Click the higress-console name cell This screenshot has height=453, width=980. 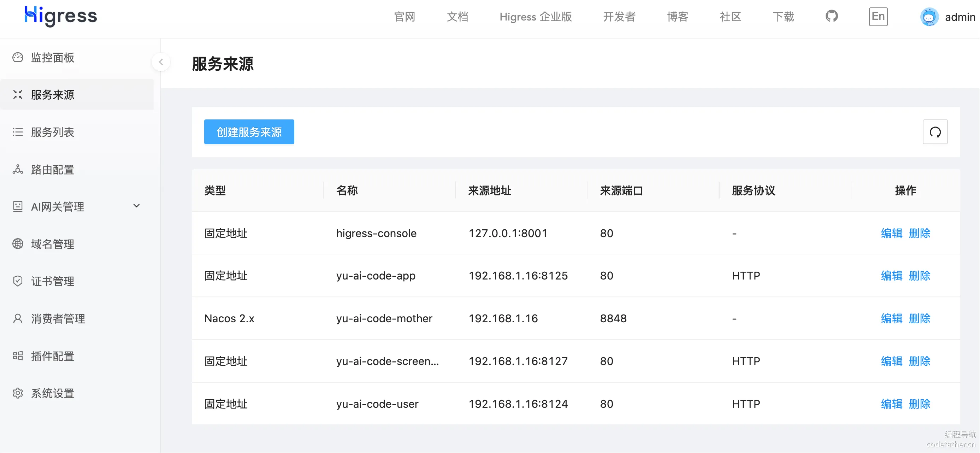(376, 233)
